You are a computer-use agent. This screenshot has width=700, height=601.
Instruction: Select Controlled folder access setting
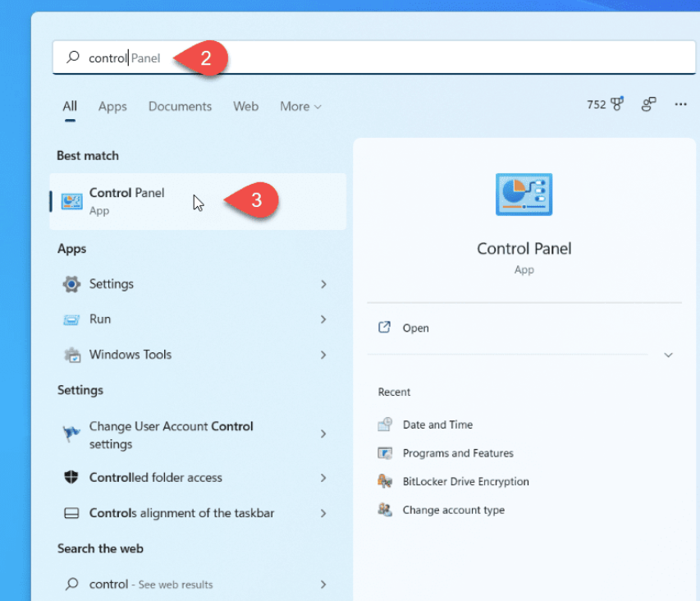[198, 478]
